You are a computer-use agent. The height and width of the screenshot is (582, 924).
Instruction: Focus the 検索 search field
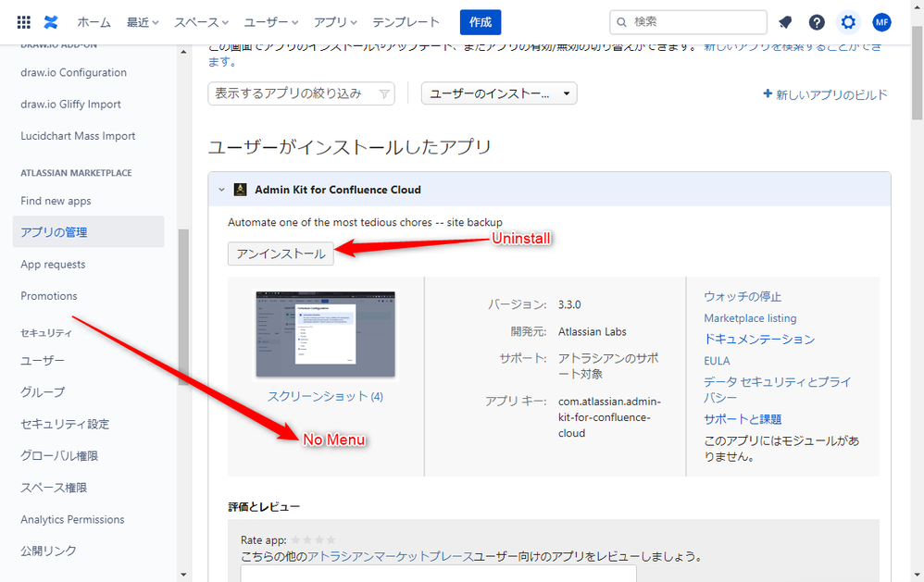click(x=688, y=22)
